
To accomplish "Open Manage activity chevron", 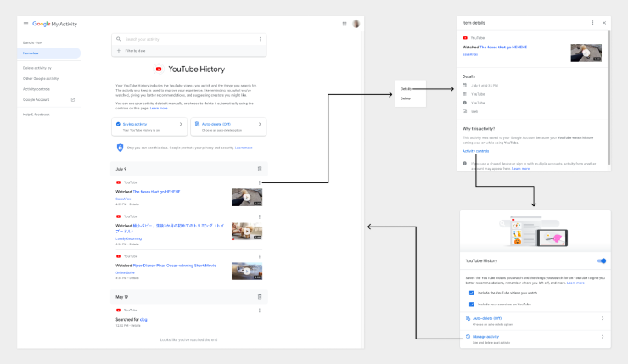I will pos(603,337).
